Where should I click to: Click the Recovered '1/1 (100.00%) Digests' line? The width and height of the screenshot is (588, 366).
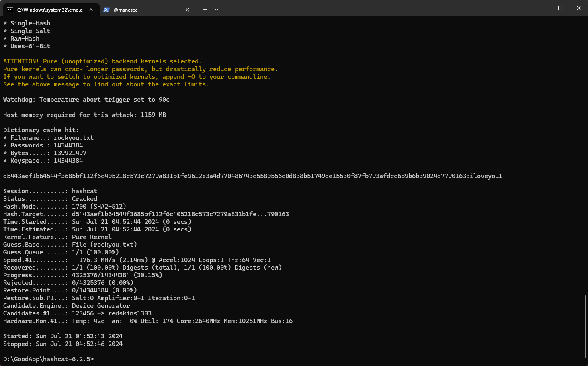pyautogui.click(x=142, y=268)
